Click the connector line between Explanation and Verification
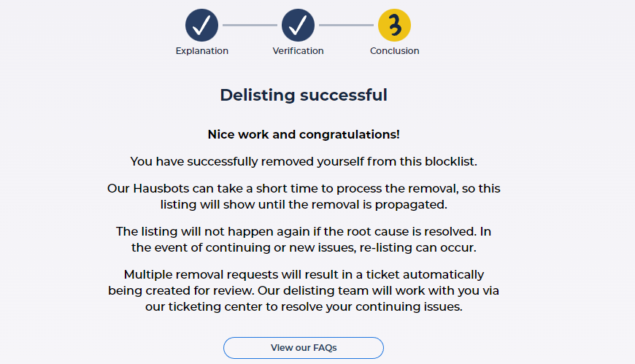Screen dimensions: 635x364 [250, 25]
